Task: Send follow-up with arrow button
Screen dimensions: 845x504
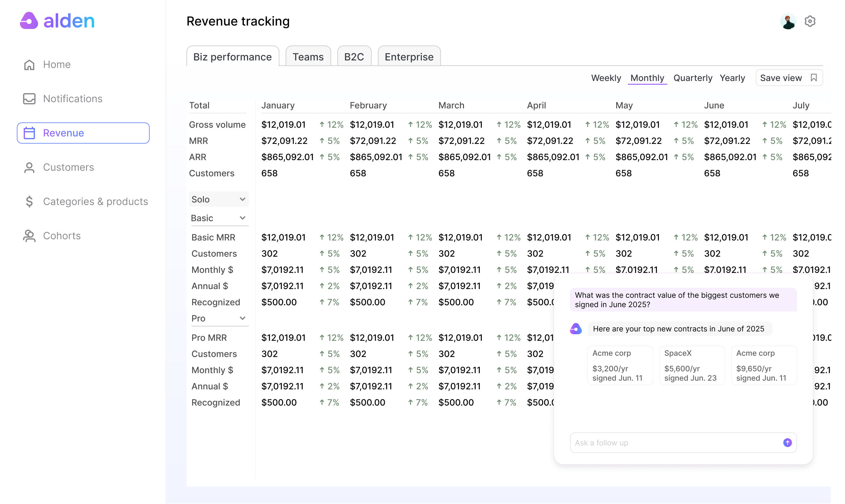Action: (x=787, y=443)
